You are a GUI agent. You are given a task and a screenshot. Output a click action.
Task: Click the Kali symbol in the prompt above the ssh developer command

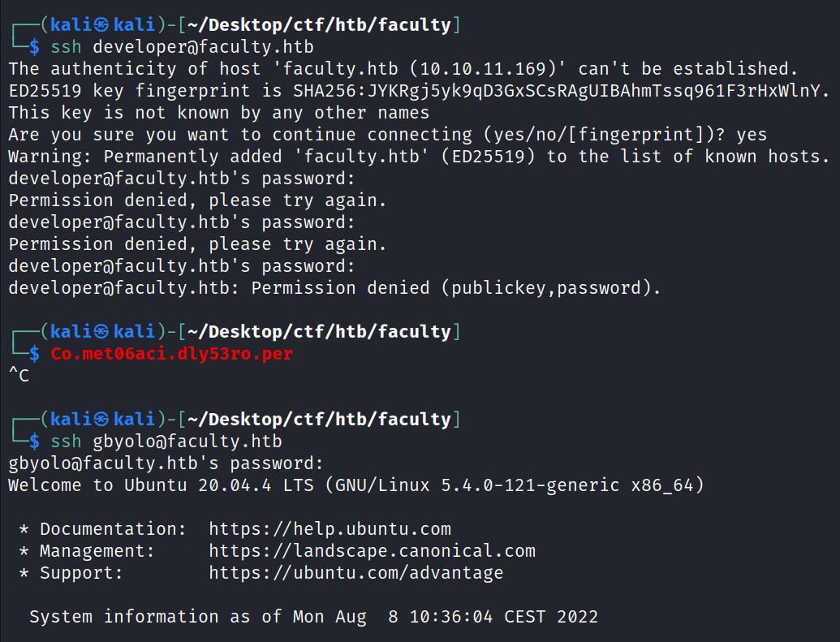tap(101, 25)
